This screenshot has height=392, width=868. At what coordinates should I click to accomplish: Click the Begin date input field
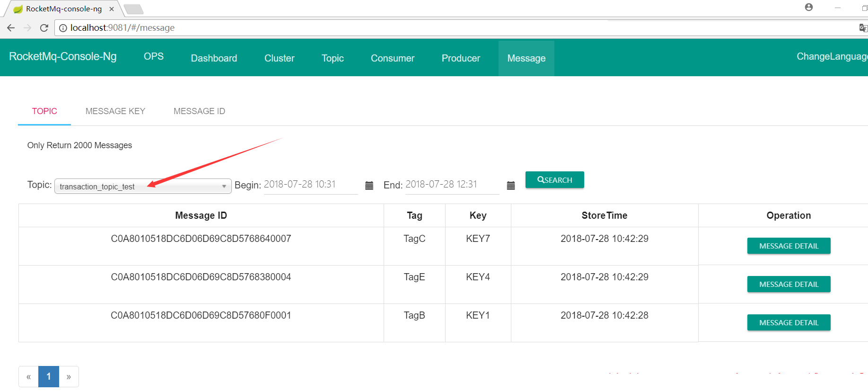click(311, 185)
